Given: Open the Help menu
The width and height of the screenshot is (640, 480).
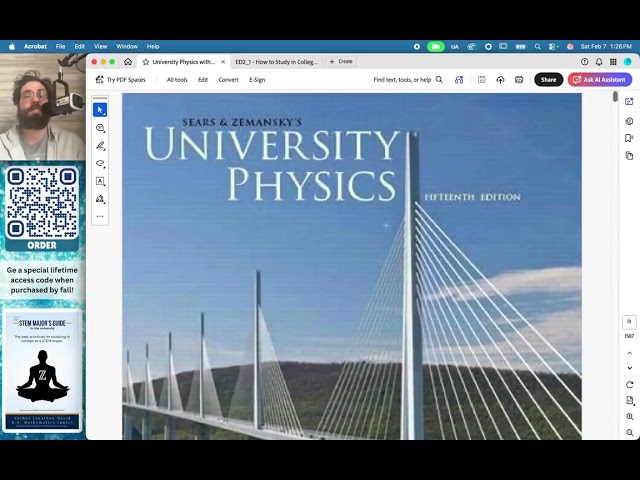Looking at the screenshot, I should [x=153, y=47].
